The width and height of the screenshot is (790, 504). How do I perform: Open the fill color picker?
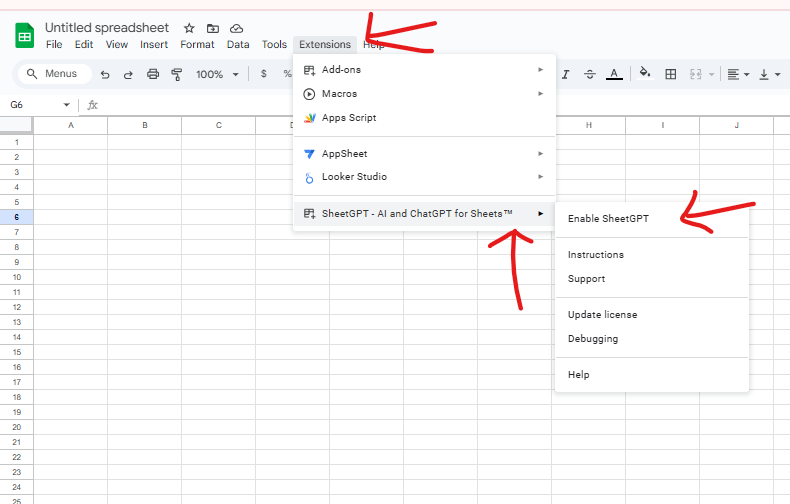[645, 74]
